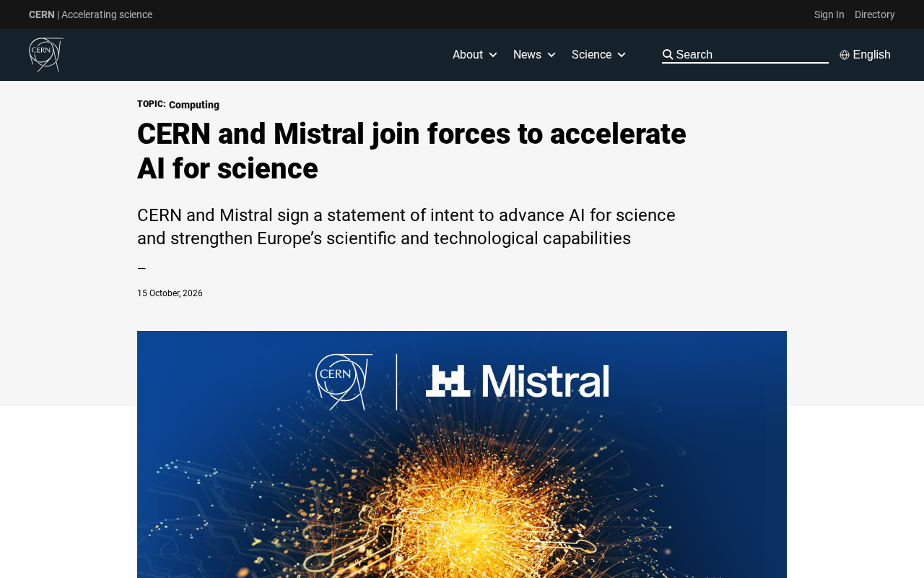Click the CERN Accelerating science link

click(x=90, y=14)
